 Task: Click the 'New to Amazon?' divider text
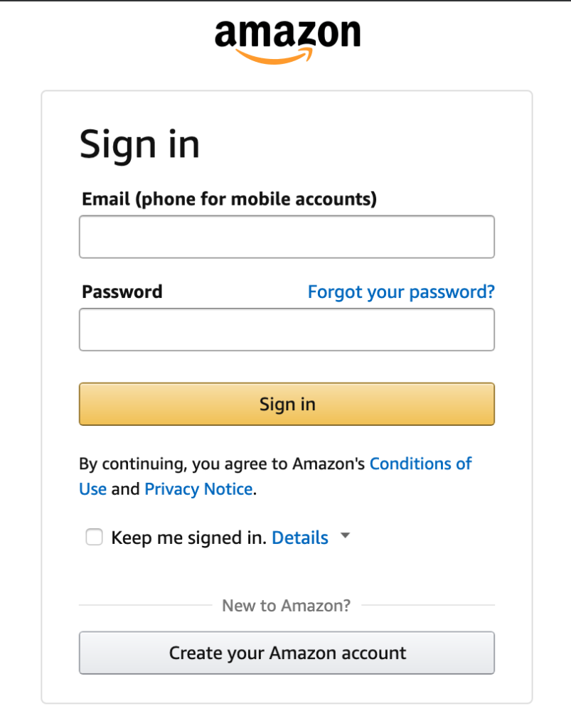[x=286, y=606]
